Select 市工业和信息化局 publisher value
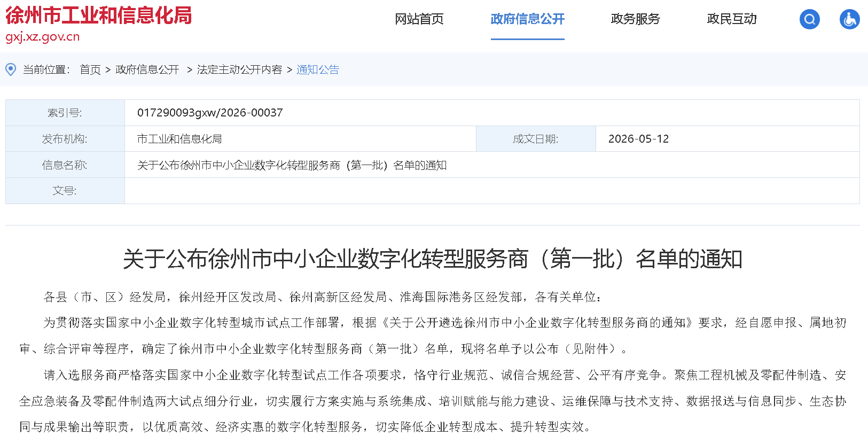The height and width of the screenshot is (436, 868). coord(179,139)
